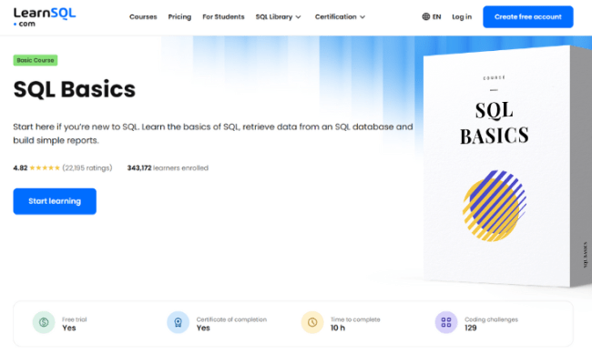Open the EN language selector
This screenshot has width=592, height=364.
point(432,16)
